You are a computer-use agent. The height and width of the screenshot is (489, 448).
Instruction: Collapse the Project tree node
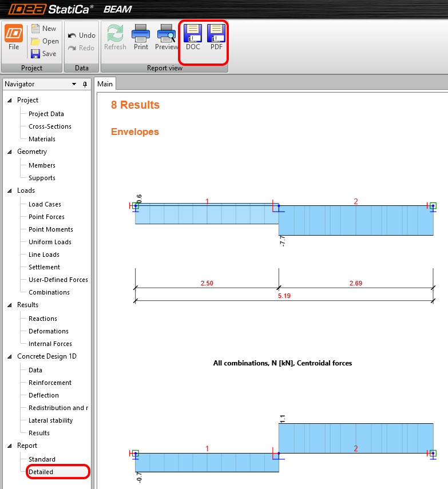coord(9,101)
